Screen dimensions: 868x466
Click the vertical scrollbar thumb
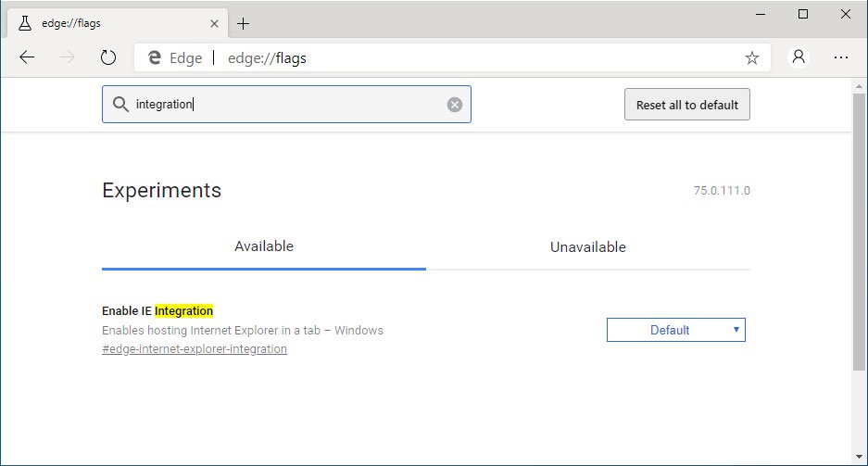pos(859,232)
